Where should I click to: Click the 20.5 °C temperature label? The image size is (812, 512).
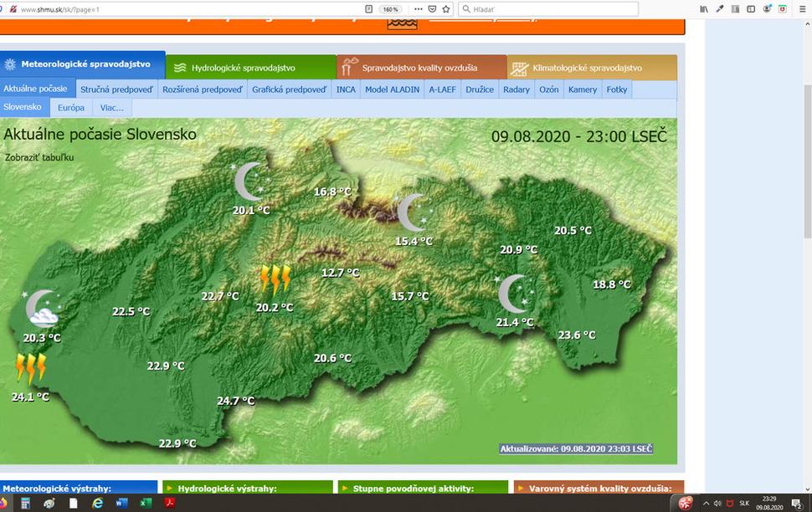click(573, 230)
